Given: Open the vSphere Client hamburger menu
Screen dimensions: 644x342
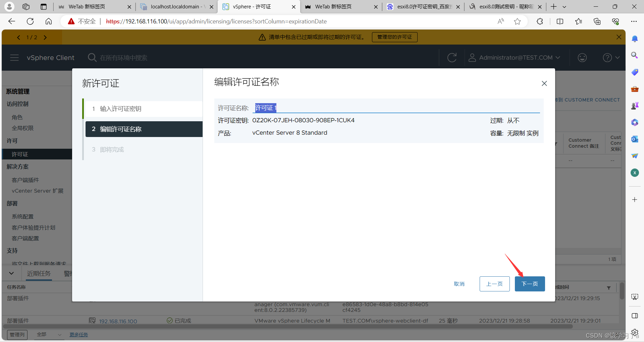Looking at the screenshot, I should (x=14, y=58).
